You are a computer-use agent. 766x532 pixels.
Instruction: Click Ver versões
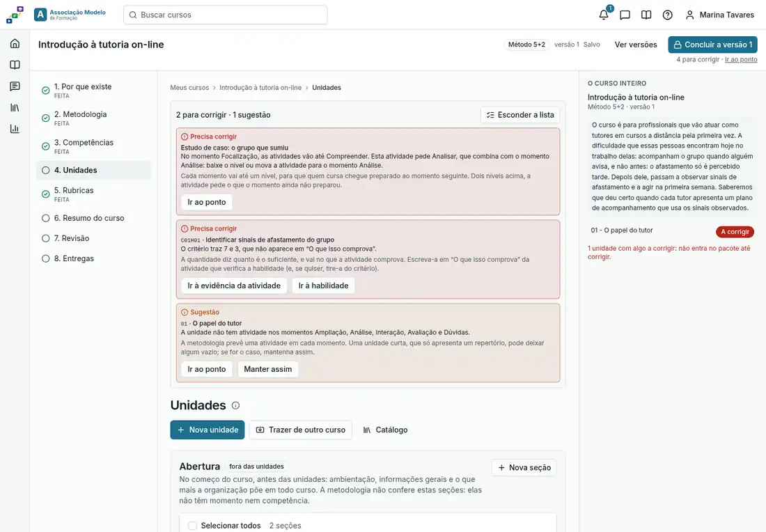636,45
